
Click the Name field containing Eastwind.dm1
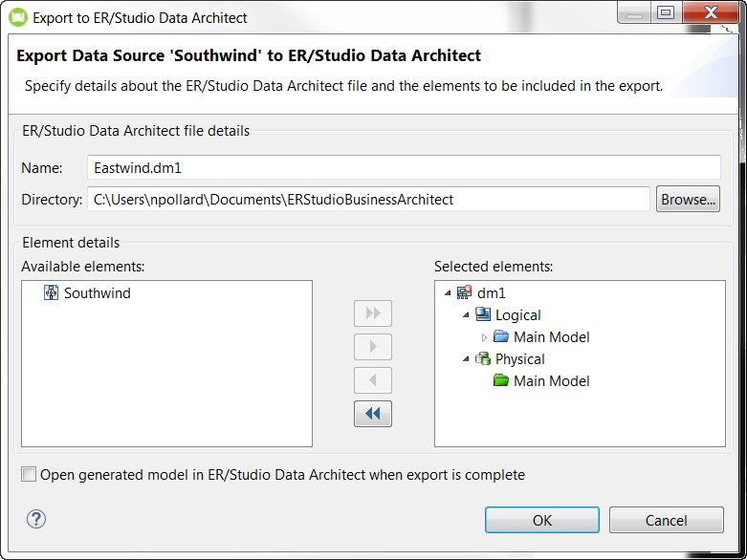click(x=404, y=167)
